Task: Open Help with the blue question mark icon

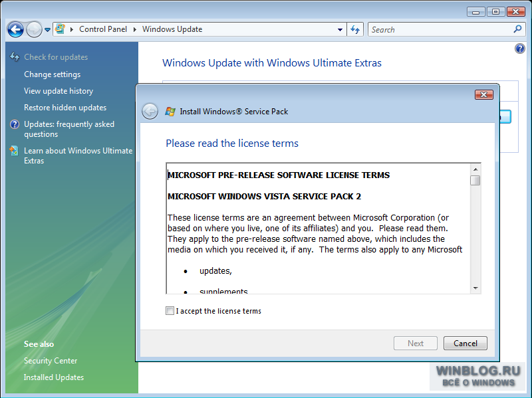Action: coord(520,49)
